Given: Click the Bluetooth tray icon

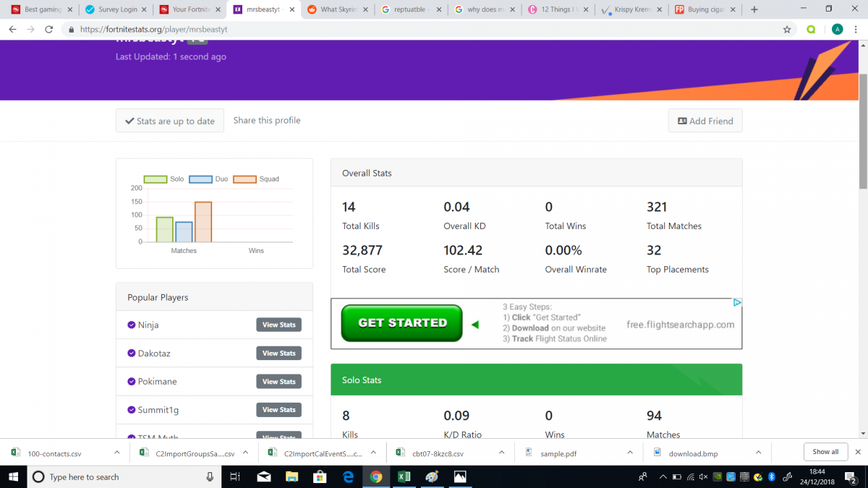Looking at the screenshot, I should pos(771,476).
